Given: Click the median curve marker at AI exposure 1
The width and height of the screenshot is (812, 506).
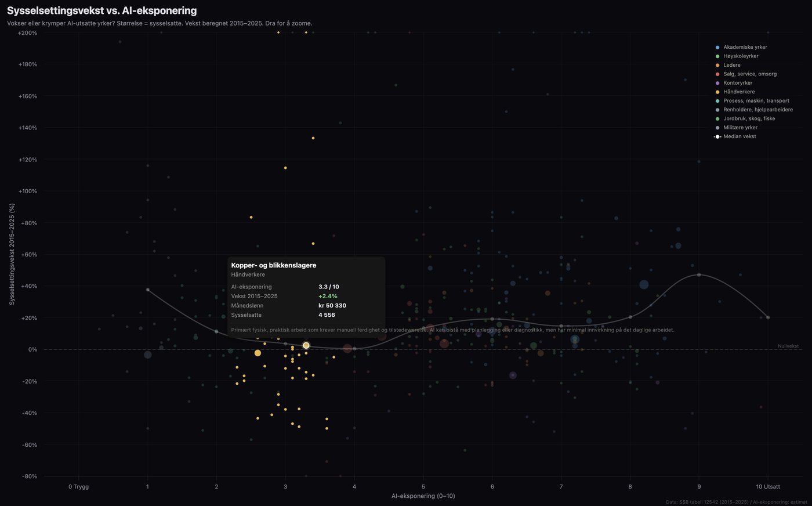Looking at the screenshot, I should click(x=147, y=290).
